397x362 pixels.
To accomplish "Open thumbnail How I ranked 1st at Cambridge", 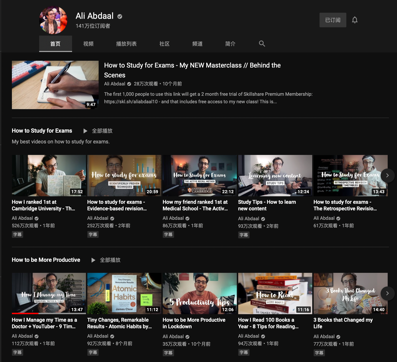I will (49, 175).
